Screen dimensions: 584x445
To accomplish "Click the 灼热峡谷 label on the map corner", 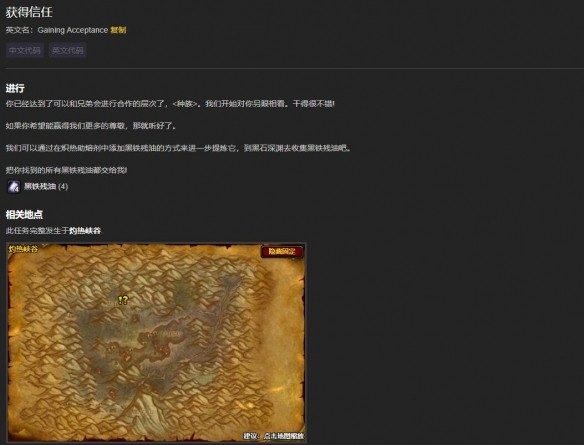I will click(x=23, y=249).
